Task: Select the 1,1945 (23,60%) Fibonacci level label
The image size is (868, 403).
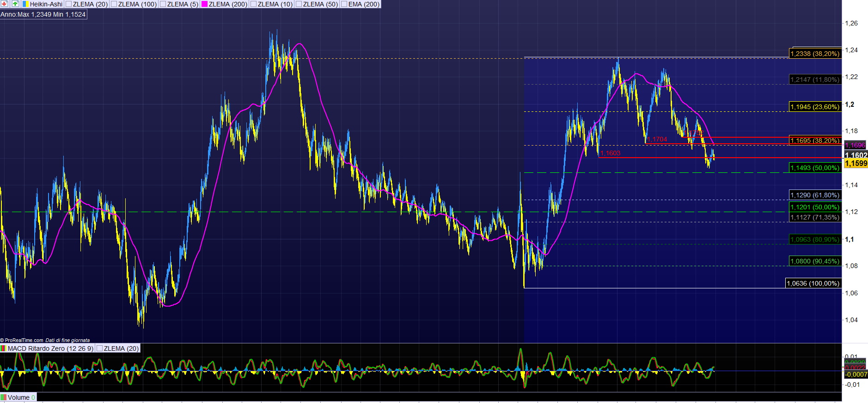Action: tap(814, 107)
